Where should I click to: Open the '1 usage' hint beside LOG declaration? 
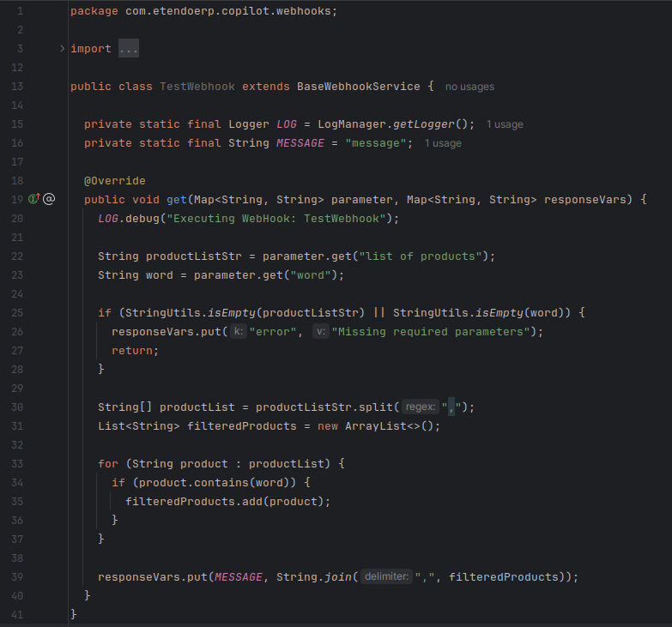(x=505, y=124)
